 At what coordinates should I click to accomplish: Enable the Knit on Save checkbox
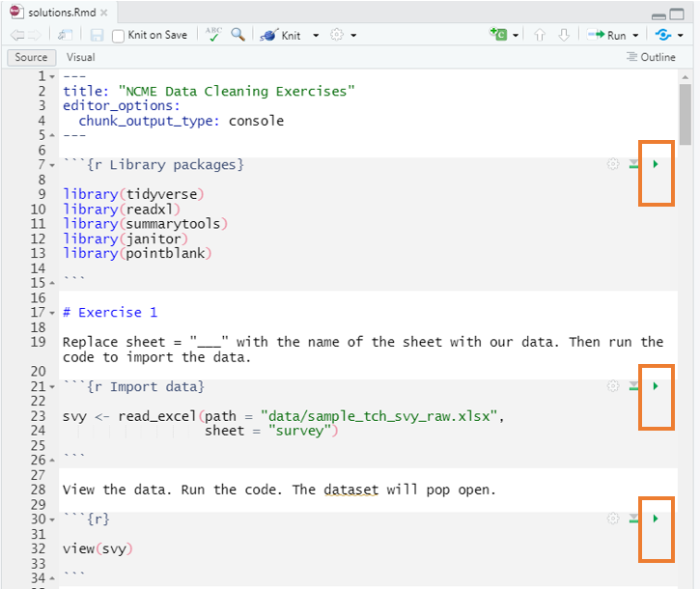pos(119,36)
